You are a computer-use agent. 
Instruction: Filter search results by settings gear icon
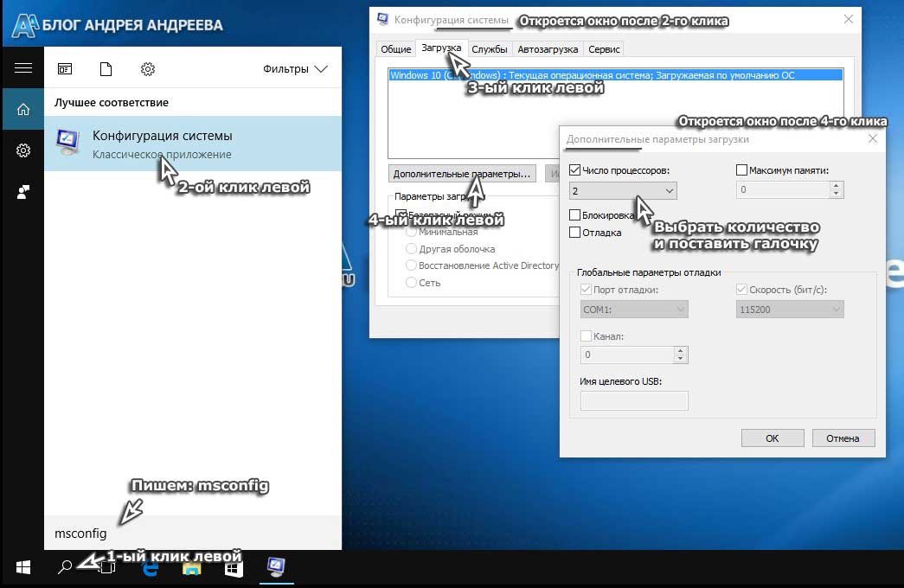click(148, 69)
